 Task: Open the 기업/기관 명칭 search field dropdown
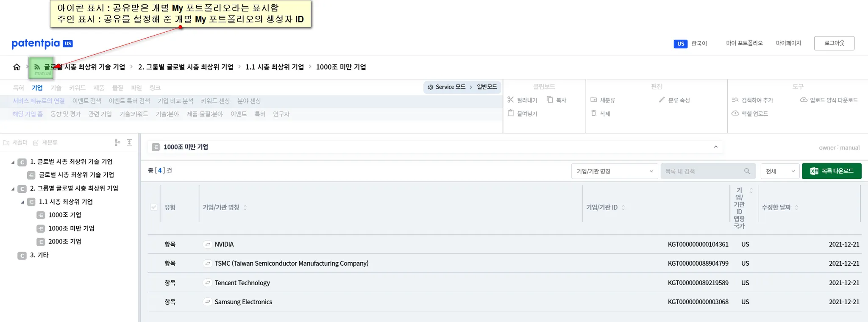[x=615, y=171]
